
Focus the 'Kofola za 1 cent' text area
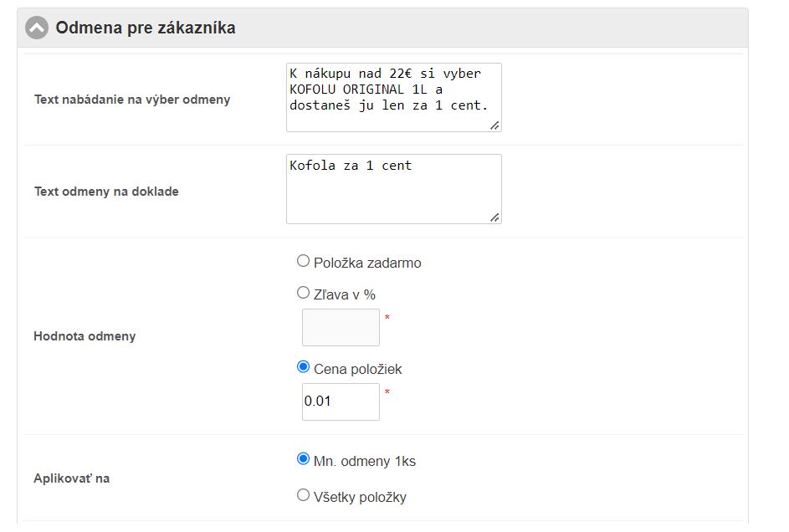pos(393,188)
